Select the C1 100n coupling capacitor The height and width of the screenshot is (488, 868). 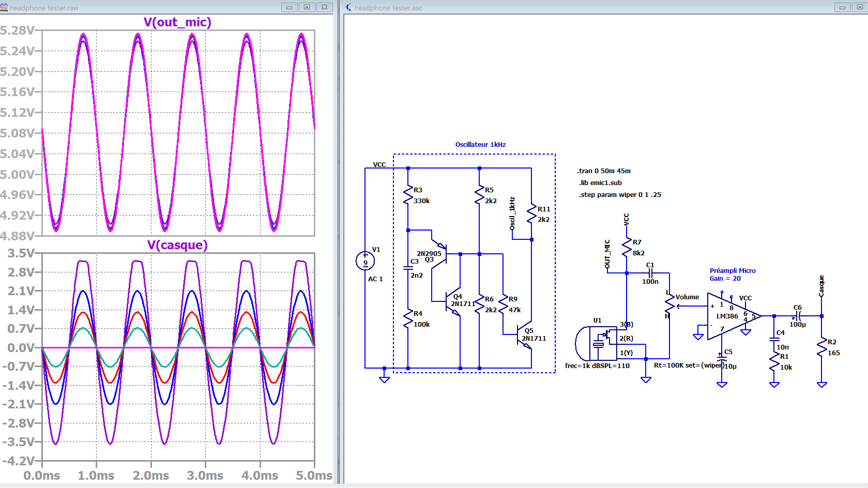pyautogui.click(x=650, y=273)
